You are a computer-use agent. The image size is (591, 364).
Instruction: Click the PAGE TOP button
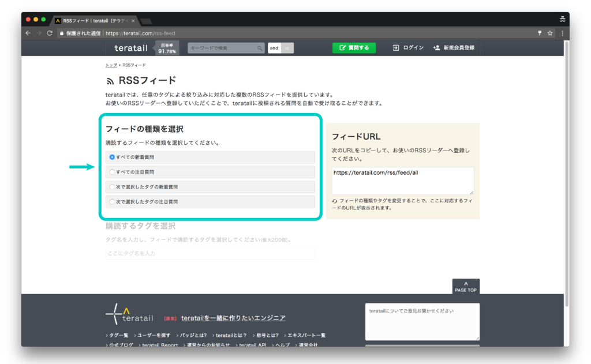tap(466, 286)
